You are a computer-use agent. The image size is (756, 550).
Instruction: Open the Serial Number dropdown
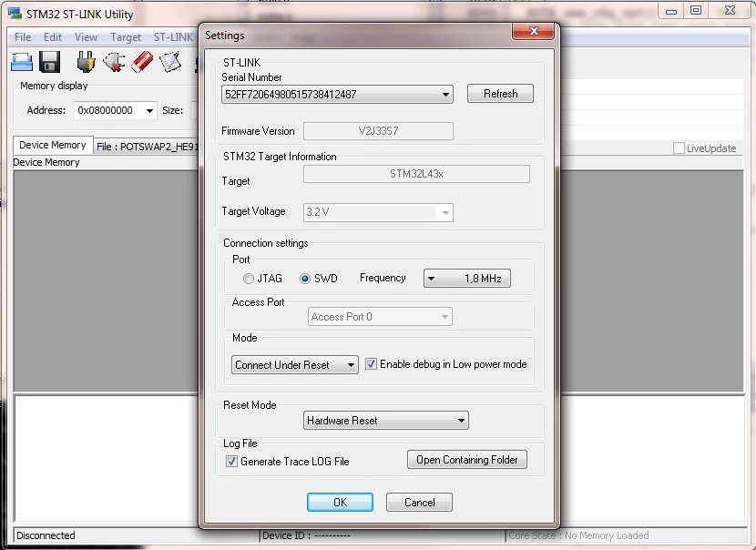coord(337,94)
